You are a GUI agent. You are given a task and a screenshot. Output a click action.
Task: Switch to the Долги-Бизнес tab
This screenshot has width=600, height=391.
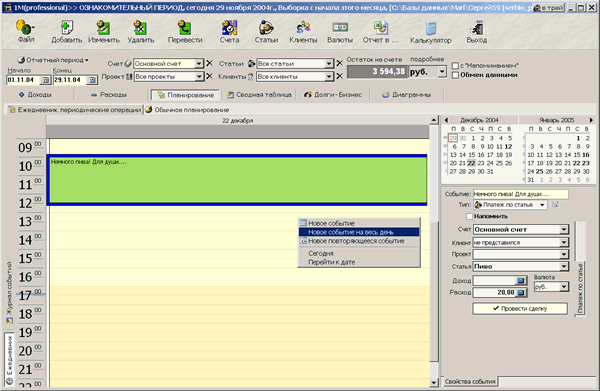pyautogui.click(x=333, y=94)
